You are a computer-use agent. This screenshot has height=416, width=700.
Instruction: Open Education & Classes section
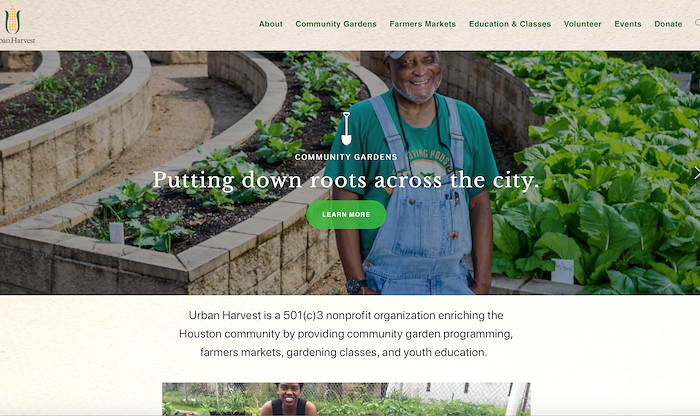tap(510, 24)
